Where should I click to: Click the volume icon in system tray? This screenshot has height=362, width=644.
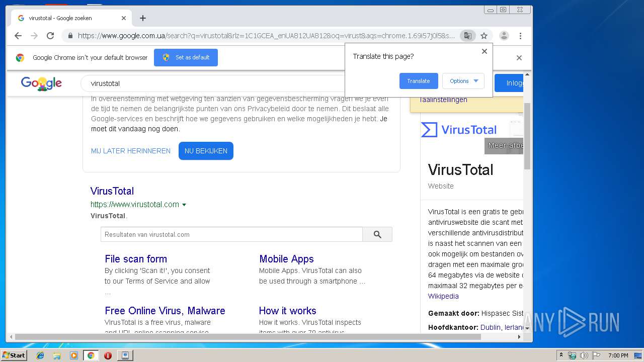point(584,355)
